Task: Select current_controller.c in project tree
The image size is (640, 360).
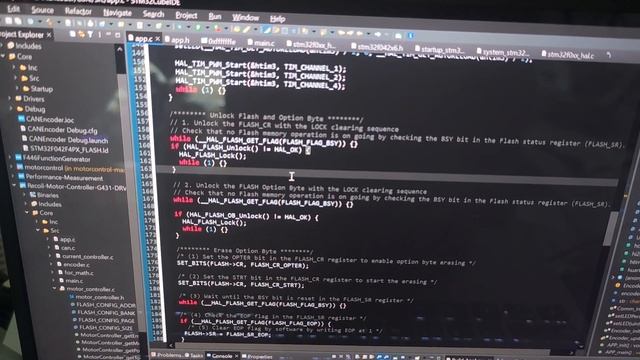Action: coord(85,256)
